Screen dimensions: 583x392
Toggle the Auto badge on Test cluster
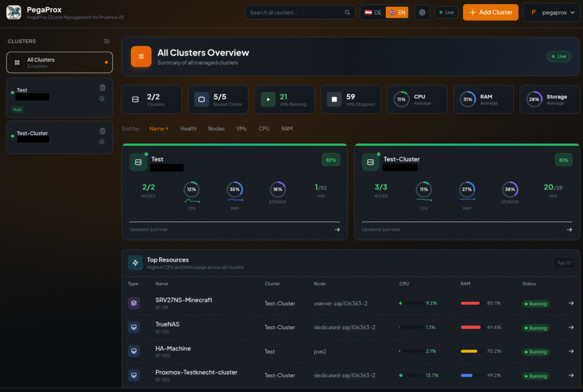click(17, 109)
